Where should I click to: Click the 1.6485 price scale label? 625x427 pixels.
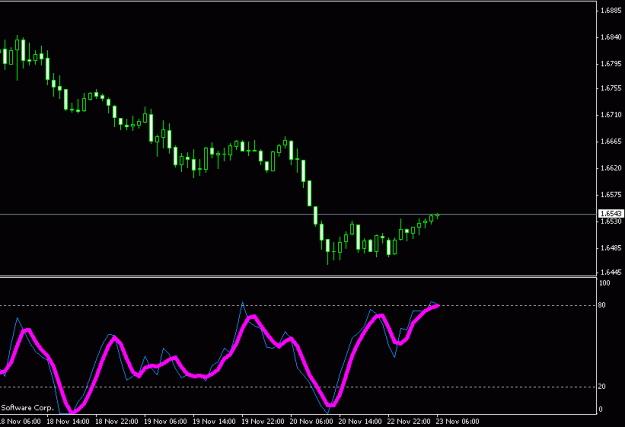[611, 248]
